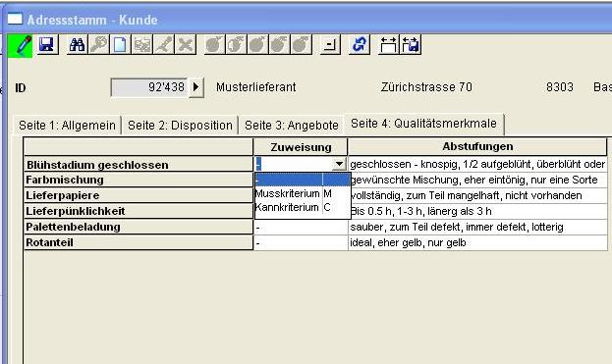Open the Blühstadium Zuweisung dropdown arrow
Image resolution: width=612 pixels, height=364 pixels.
339,164
